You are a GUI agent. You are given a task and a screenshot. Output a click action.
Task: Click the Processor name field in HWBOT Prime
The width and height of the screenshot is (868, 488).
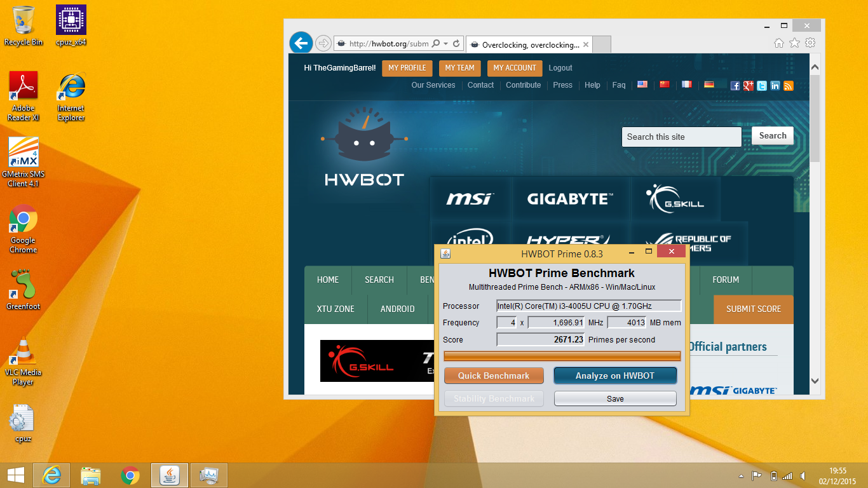[589, 306]
